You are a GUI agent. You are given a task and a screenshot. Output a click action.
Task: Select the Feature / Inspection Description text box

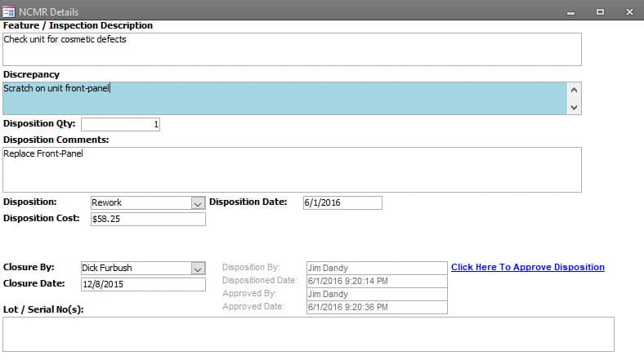tap(292, 49)
